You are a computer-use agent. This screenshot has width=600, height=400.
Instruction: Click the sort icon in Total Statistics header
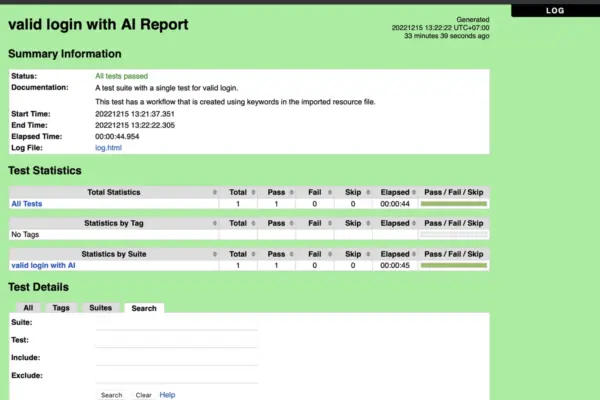point(213,192)
